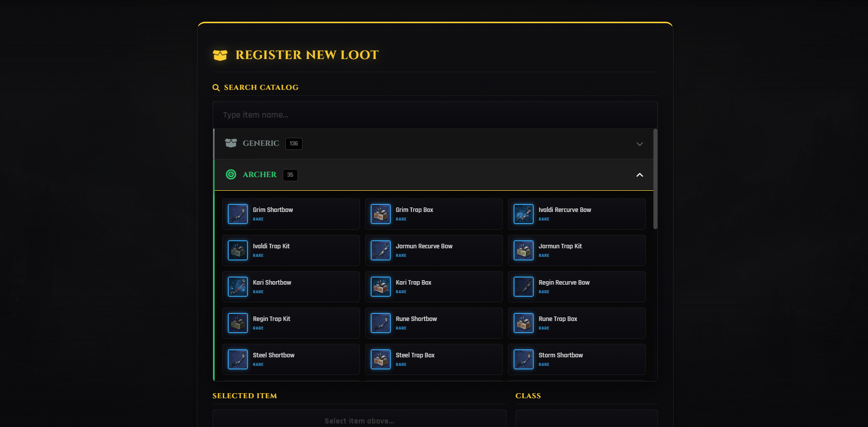Click the green Archer target icon
This screenshot has width=868, height=427.
click(x=231, y=175)
